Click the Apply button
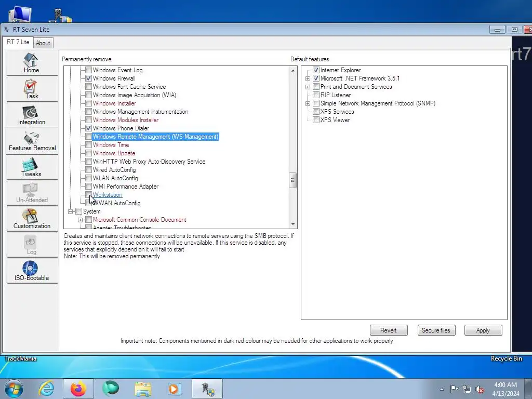The width and height of the screenshot is (532, 399). 483,330
